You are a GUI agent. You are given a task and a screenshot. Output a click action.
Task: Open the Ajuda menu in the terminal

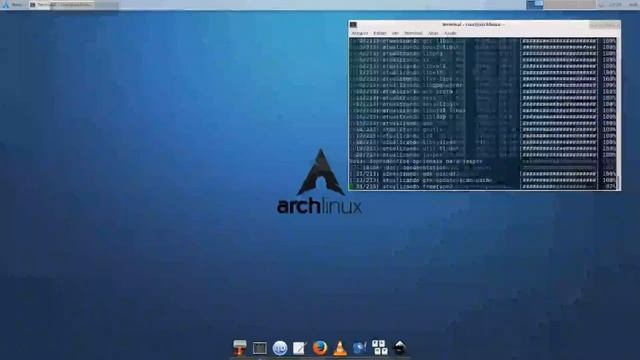coord(450,33)
